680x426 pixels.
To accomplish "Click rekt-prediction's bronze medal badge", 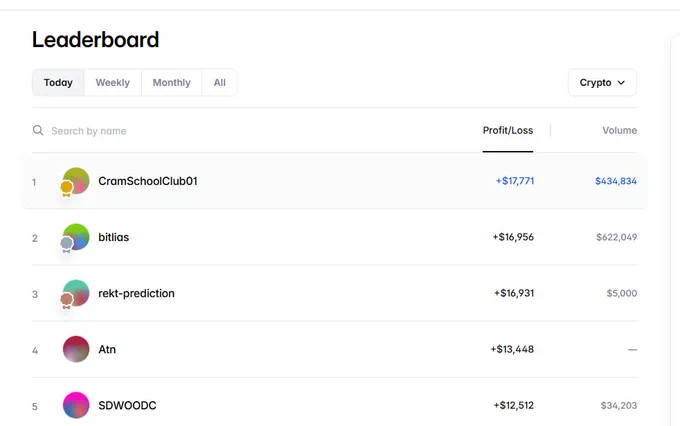I will point(66,300).
